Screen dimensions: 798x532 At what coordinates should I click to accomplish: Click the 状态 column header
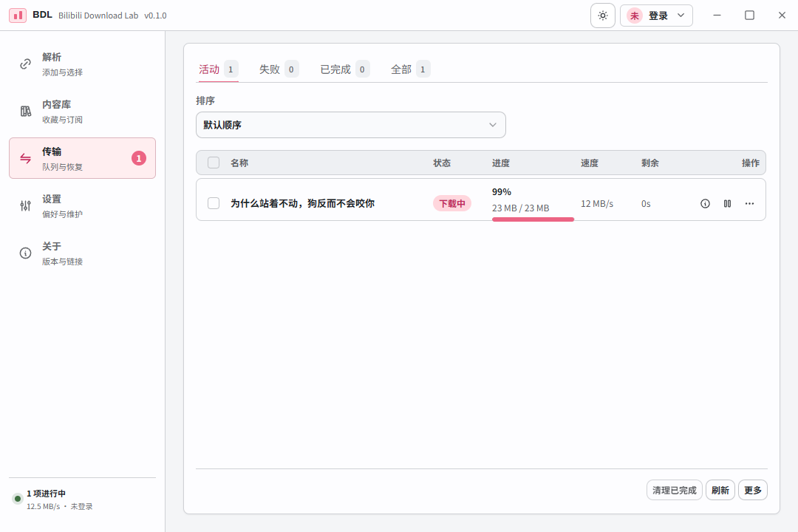(442, 163)
